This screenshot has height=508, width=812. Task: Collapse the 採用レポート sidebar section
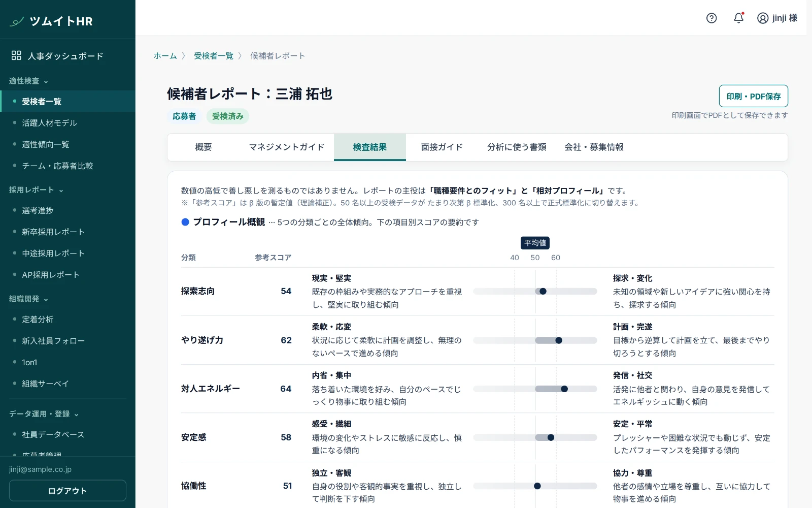[x=37, y=190]
